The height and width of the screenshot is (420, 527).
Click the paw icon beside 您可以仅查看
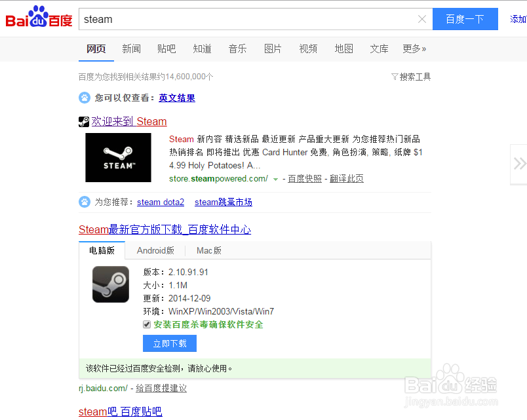pyautogui.click(x=85, y=98)
